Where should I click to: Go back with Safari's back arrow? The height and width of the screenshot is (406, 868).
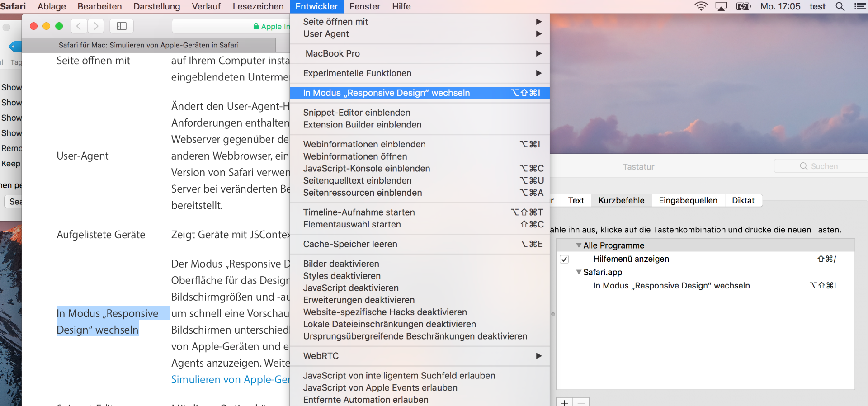79,26
